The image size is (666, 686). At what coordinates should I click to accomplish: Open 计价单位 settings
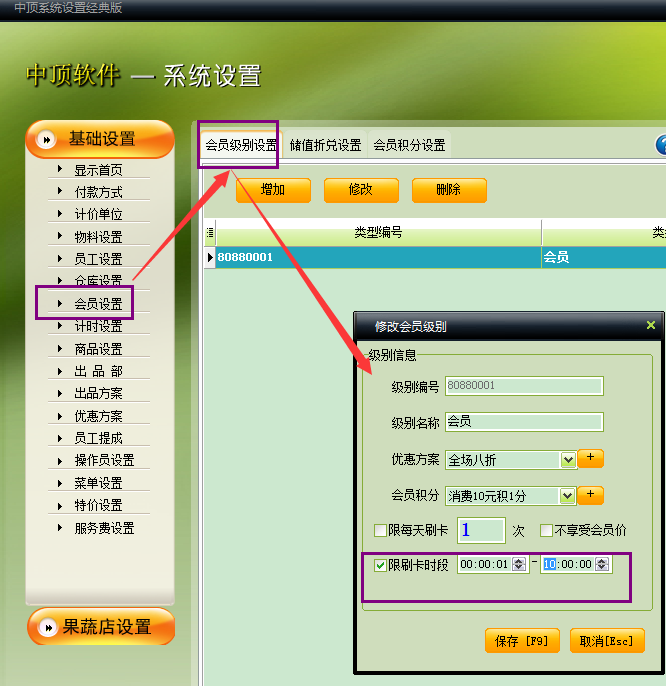click(98, 214)
